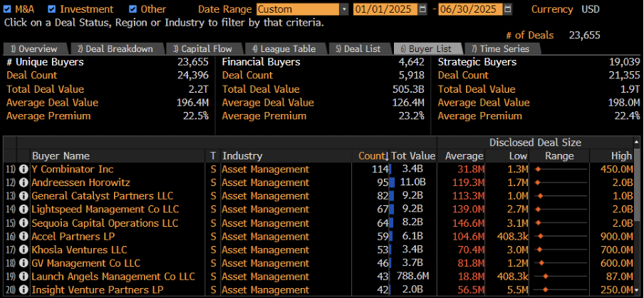This screenshot has height=298, width=644.
Task: Disable the Other deal type checkbox
Action: click(x=133, y=9)
